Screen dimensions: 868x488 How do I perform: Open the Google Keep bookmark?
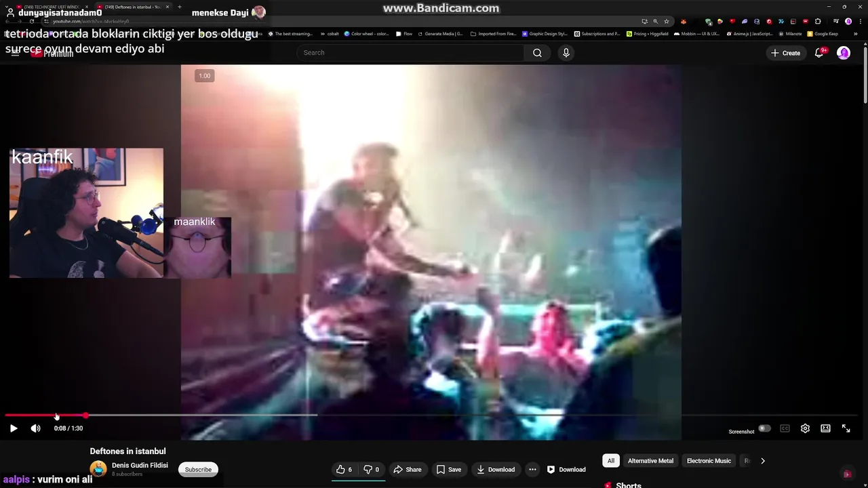823,33
